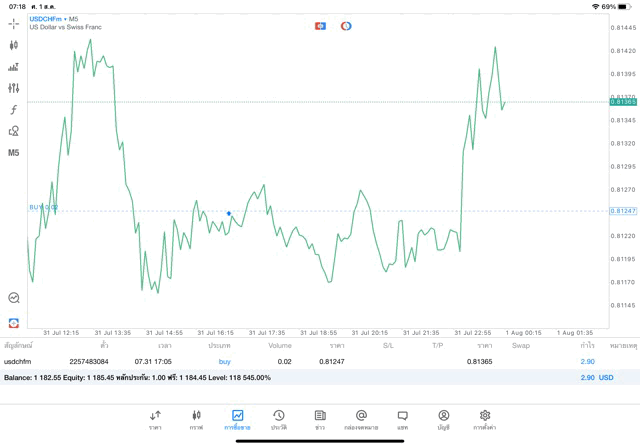The width and height of the screenshot is (640, 447).
Task: Click the BUY 0.02 order line label
Action: click(x=43, y=207)
